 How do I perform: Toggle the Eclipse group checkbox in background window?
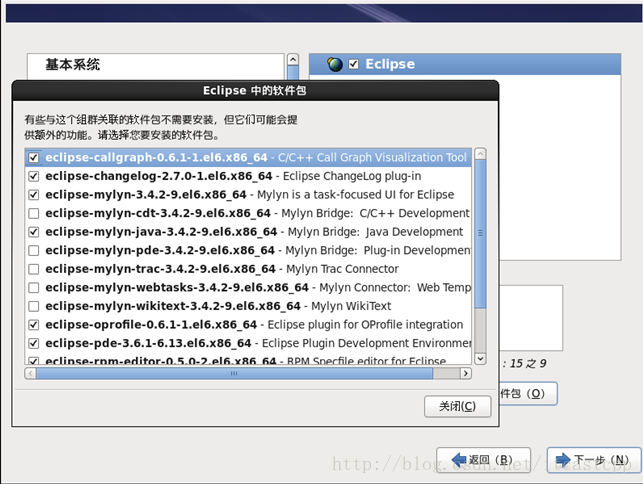coord(353,64)
